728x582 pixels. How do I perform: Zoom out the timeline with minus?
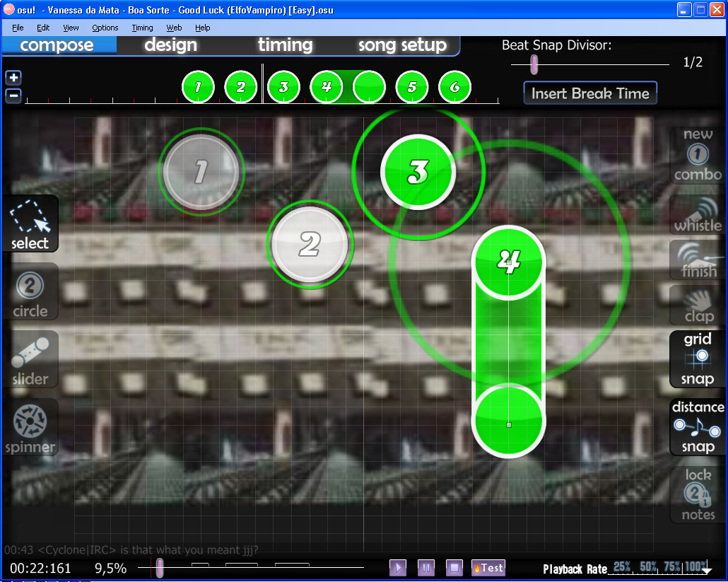(x=14, y=95)
